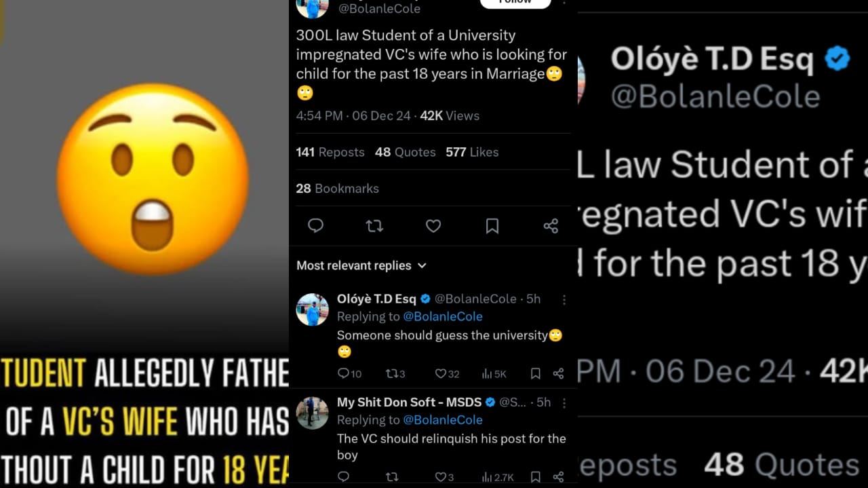Bookmark the 'VC should relinquish his post' reply
The image size is (868, 488).
535,477
